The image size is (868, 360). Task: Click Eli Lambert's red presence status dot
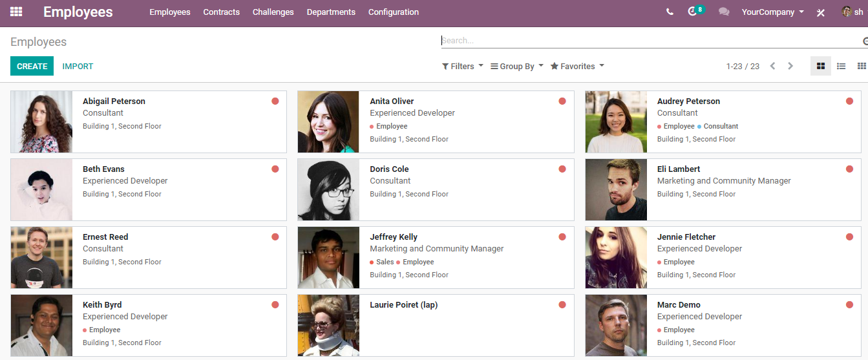(x=849, y=169)
